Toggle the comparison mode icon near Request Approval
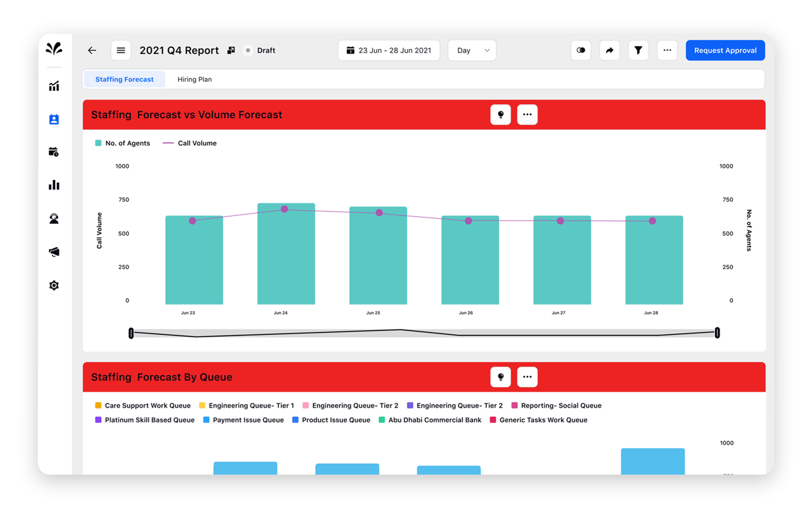812x509 pixels. (581, 50)
